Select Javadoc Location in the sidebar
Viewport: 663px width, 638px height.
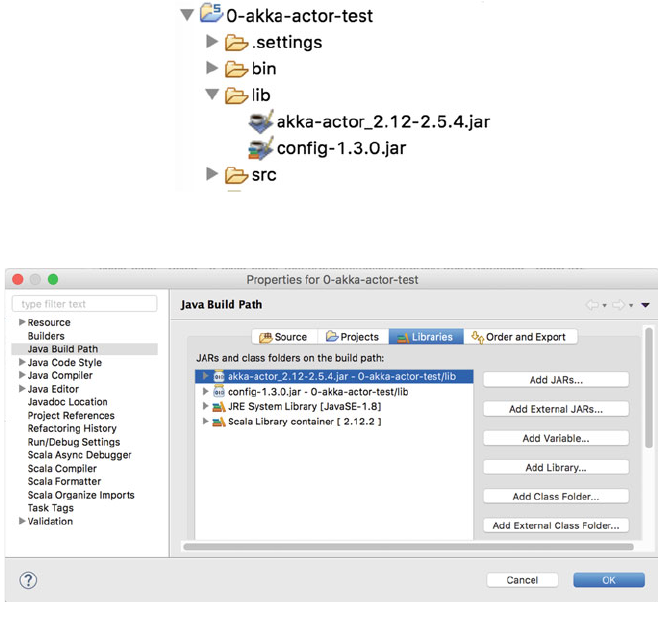[68, 402]
